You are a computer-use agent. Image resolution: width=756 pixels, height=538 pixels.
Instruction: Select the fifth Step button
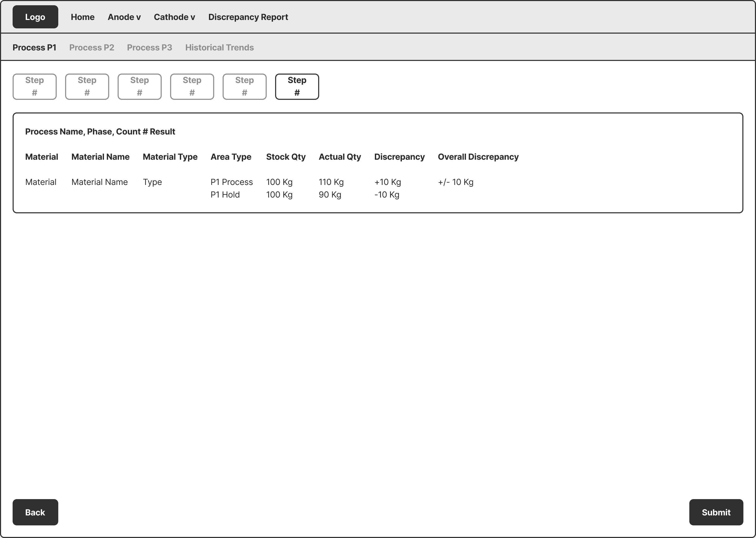tap(244, 86)
